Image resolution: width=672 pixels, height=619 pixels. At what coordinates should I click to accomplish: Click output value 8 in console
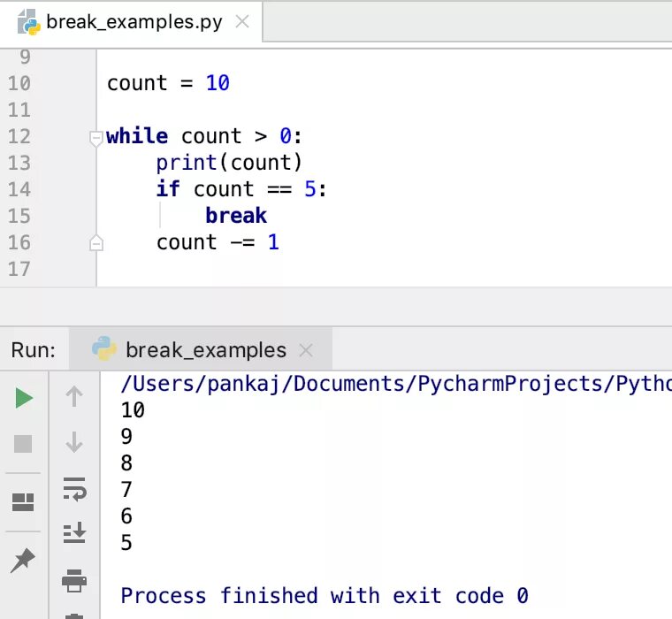pos(126,463)
